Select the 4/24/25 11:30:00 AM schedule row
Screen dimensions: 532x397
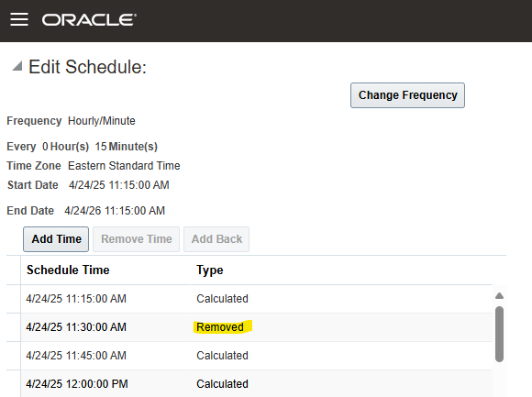pyautogui.click(x=249, y=327)
